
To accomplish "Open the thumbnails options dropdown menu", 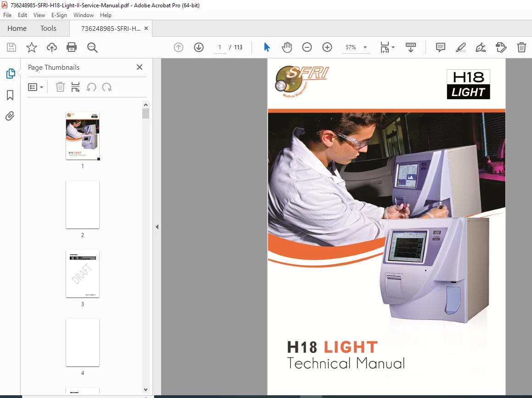I will point(36,87).
